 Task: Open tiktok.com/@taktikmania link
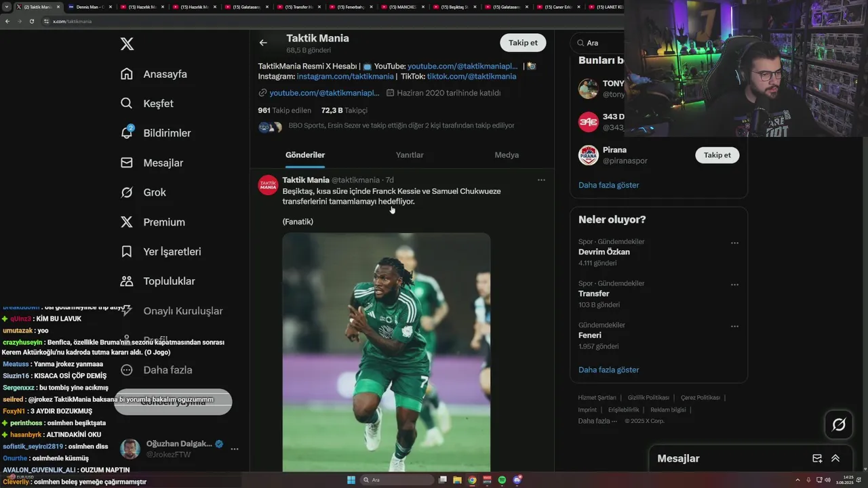tap(471, 77)
